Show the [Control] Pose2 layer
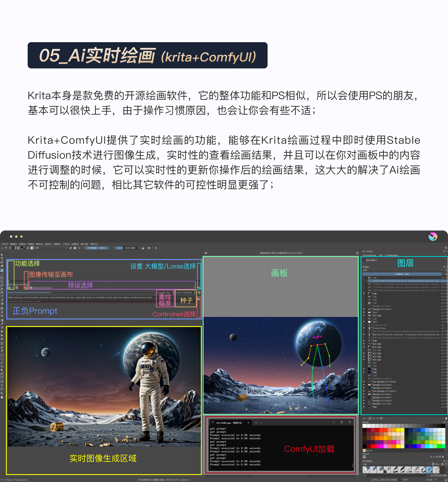The width and height of the screenshot is (448, 482). click(x=364, y=325)
